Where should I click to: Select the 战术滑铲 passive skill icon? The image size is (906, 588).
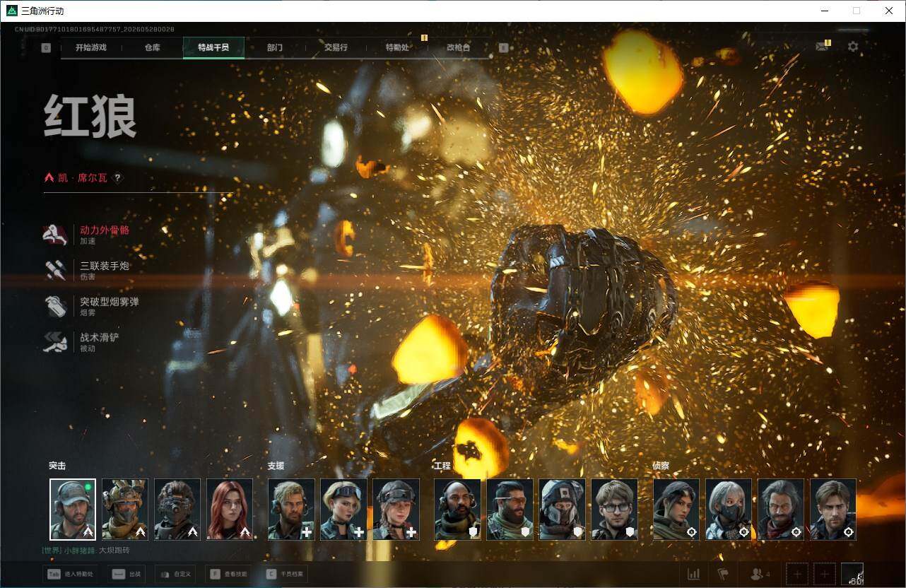pyautogui.click(x=55, y=342)
